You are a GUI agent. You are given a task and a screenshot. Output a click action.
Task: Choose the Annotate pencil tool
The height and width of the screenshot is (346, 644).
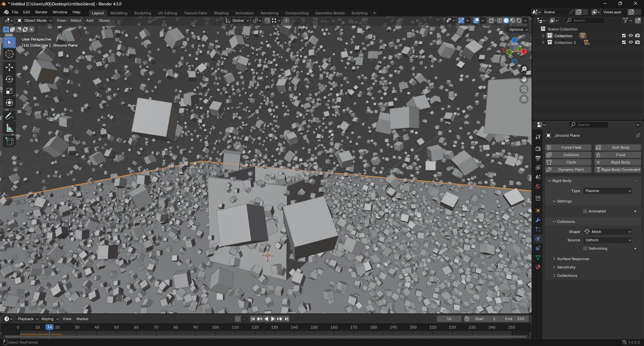click(x=9, y=116)
